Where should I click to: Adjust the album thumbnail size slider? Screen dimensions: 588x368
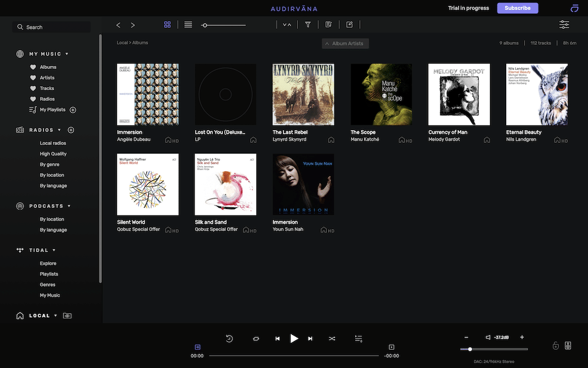coord(223,25)
